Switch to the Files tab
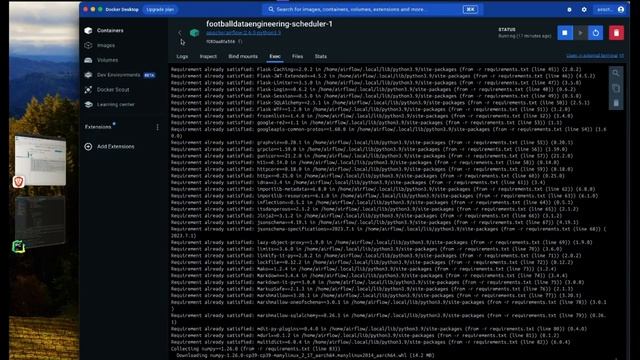Viewport: 640px width, 360px height. pos(297,56)
